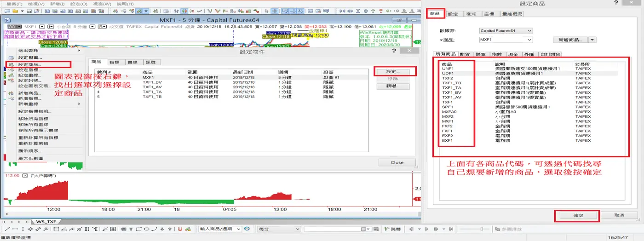Open the 數據源 Capital Futures64 dropdown
644x241 pixels.
pyautogui.click(x=506, y=31)
